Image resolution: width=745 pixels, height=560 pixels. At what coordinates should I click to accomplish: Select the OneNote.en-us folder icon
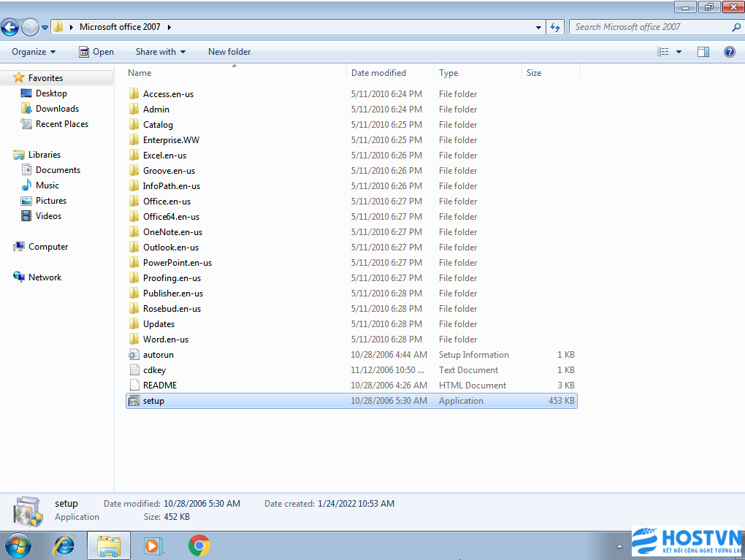pyautogui.click(x=134, y=231)
